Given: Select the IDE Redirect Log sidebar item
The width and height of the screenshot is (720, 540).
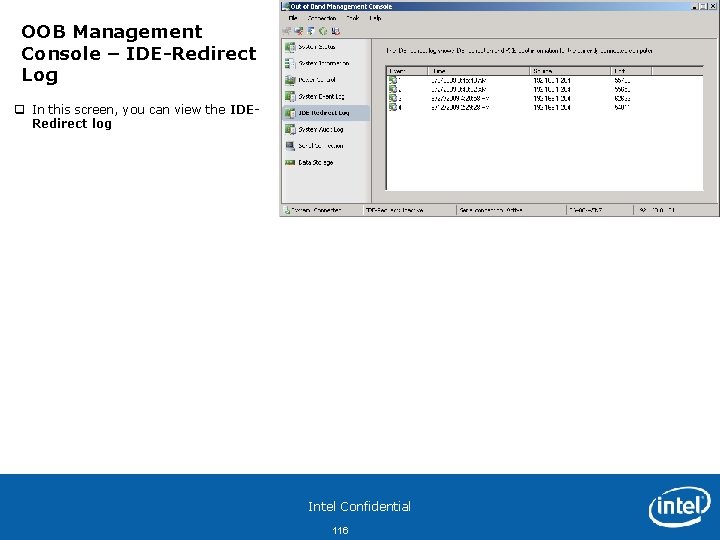Looking at the screenshot, I should pos(326,113).
